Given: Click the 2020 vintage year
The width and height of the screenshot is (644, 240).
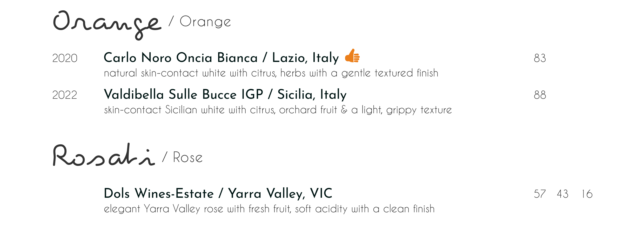Looking at the screenshot, I should click(65, 58).
